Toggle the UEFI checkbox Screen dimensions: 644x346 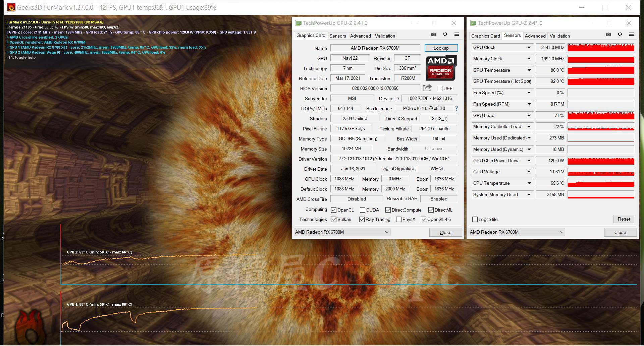pyautogui.click(x=439, y=89)
